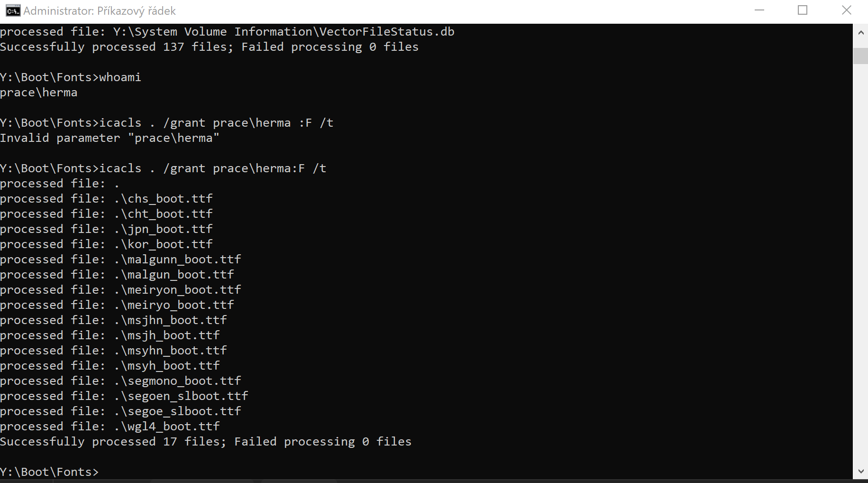Click the 'Successfully processed 17 files' line
The image size is (868, 483).
click(206, 442)
